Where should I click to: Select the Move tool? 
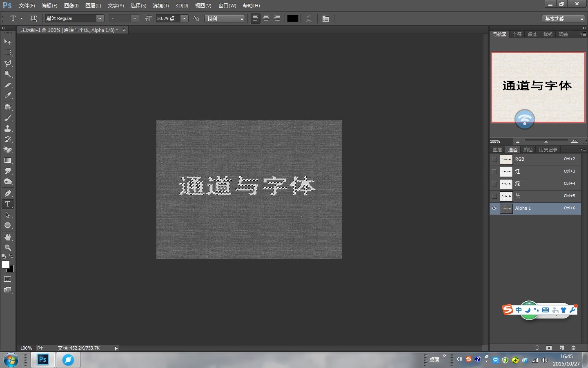pyautogui.click(x=8, y=42)
